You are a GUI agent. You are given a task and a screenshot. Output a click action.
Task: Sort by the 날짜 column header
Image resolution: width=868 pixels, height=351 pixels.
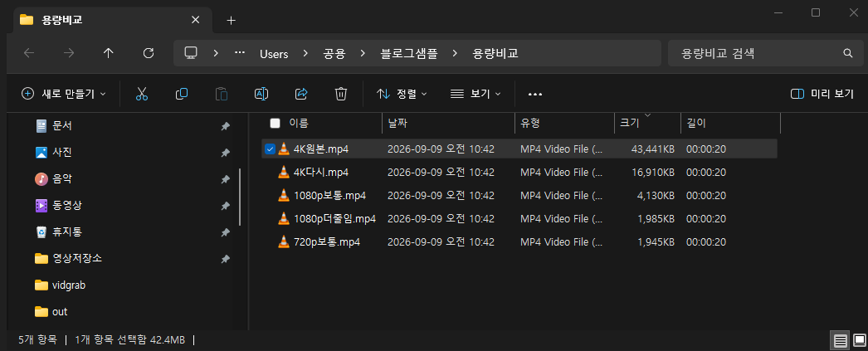point(398,123)
